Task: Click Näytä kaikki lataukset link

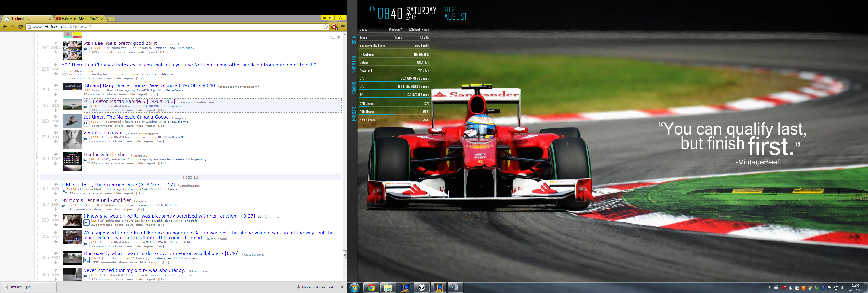Action: [x=318, y=287]
